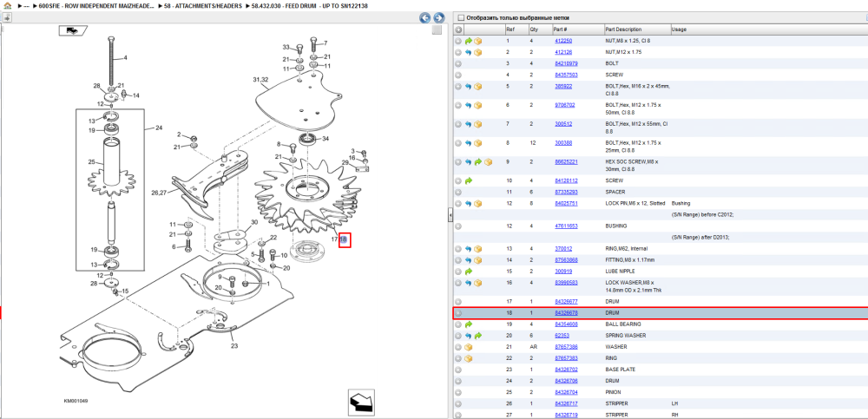Click the blue arrow on part 385922 row

(469, 87)
